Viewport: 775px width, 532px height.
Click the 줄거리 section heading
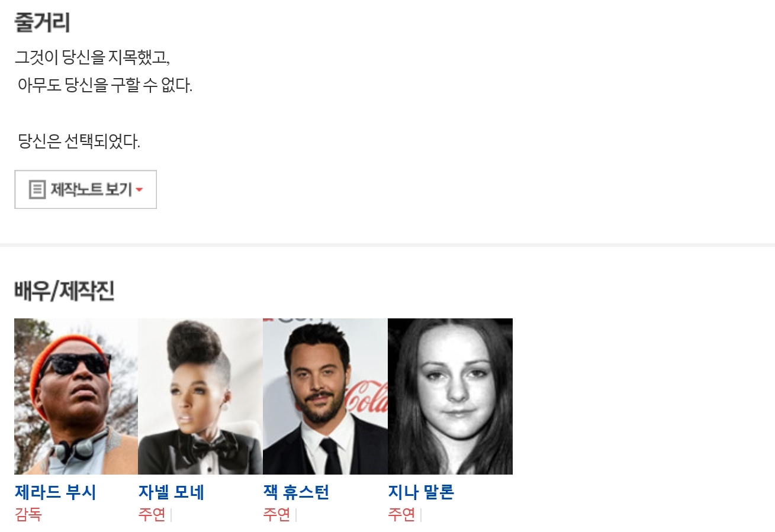[x=42, y=22]
